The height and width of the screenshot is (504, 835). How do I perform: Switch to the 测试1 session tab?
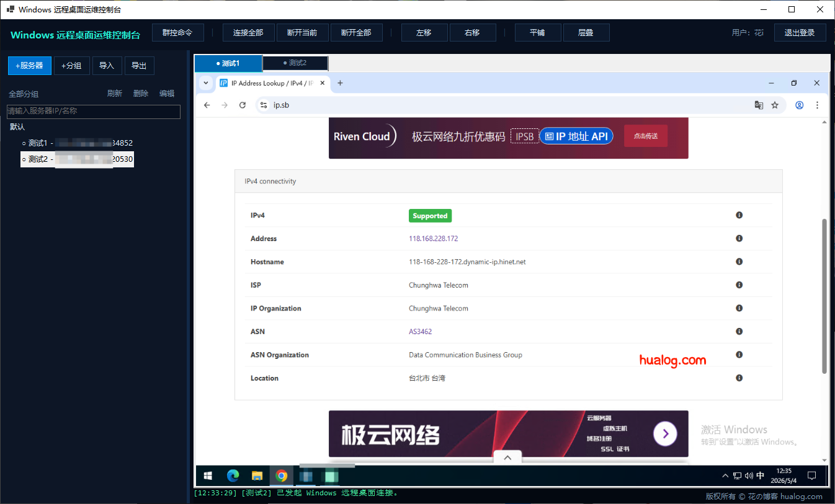228,63
